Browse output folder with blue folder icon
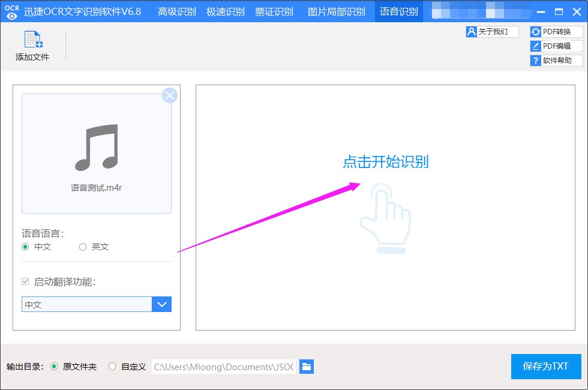The image size is (588, 390). [307, 367]
